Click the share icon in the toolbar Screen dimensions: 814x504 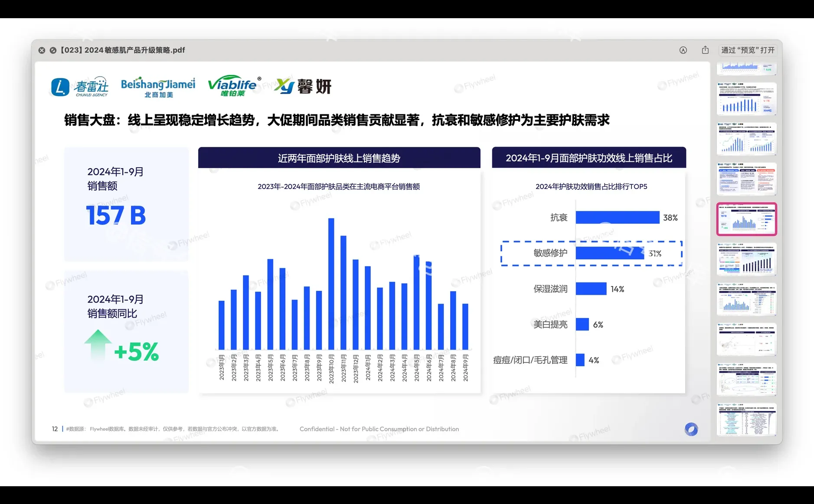[704, 50]
